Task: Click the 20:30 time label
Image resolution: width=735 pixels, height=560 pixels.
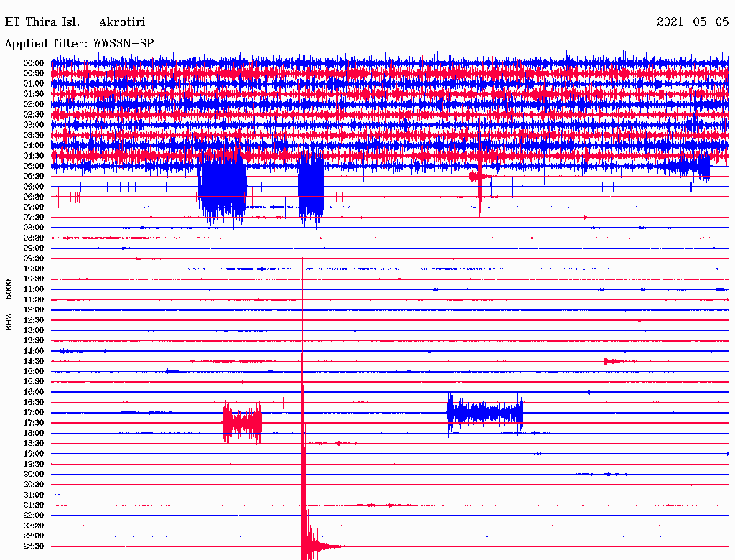Action: tap(34, 485)
